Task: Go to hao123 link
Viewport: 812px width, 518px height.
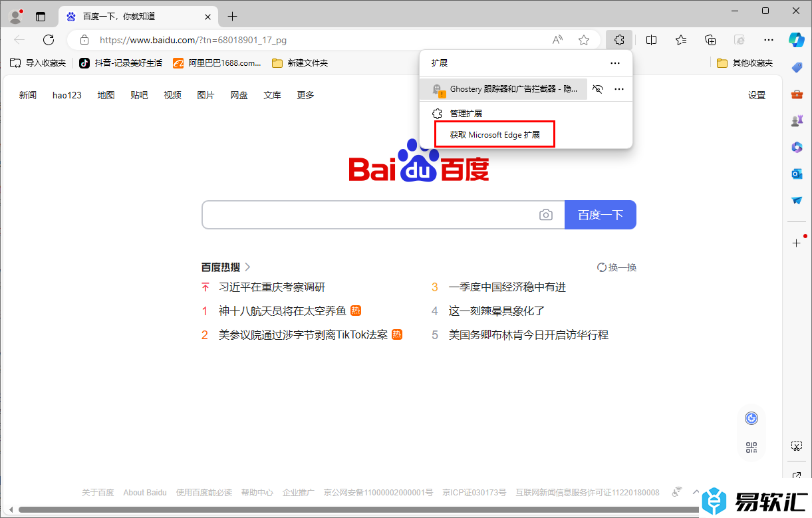Action: click(67, 95)
